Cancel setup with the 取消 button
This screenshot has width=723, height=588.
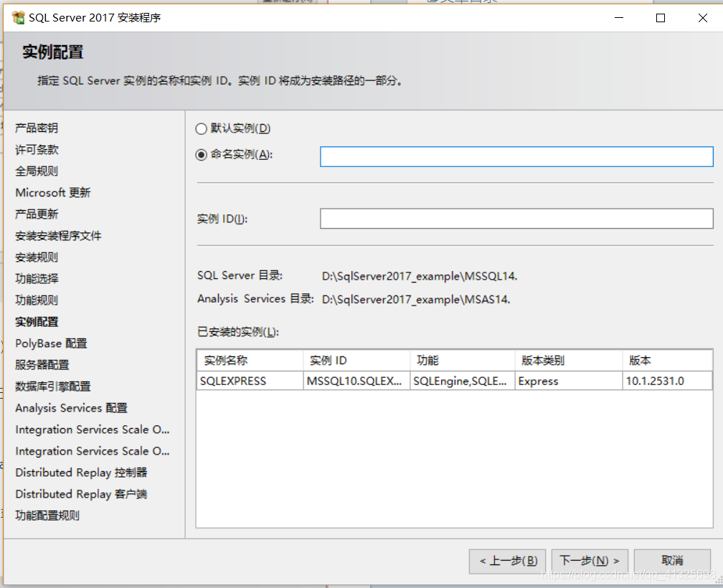point(672,561)
